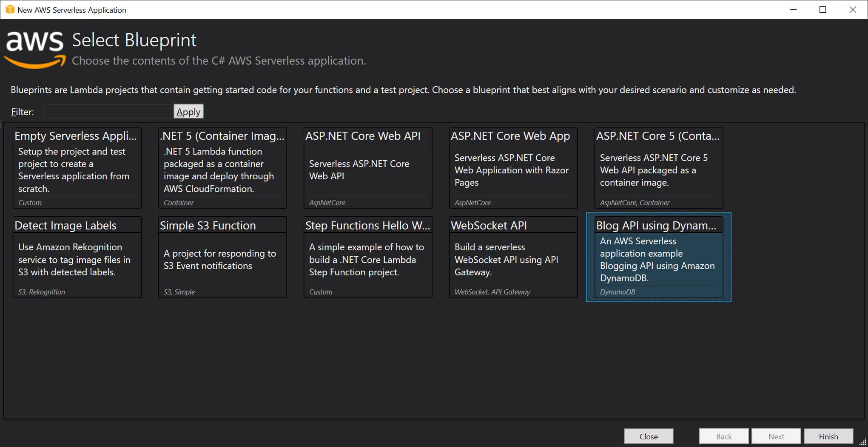This screenshot has width=868, height=447.
Task: Click the 'Filter:' label
Action: (x=23, y=112)
